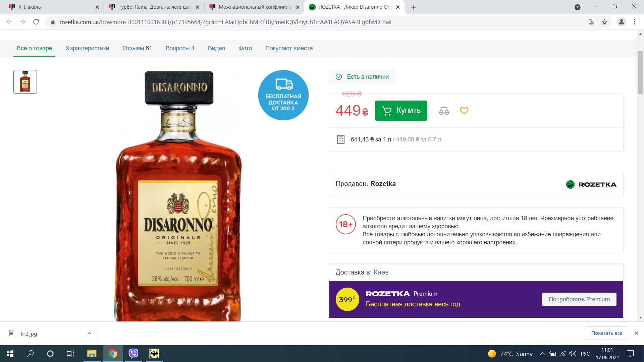Click the Есть в наличии status label
The width and height of the screenshot is (644, 362).
coord(362,77)
